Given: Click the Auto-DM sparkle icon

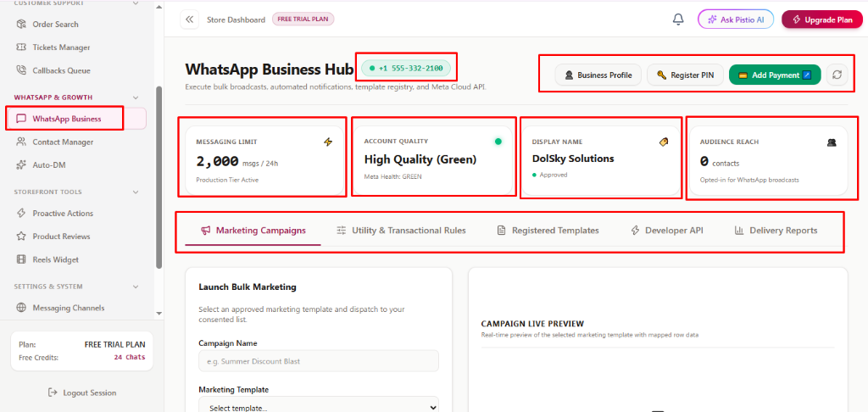Looking at the screenshot, I should pos(21,165).
